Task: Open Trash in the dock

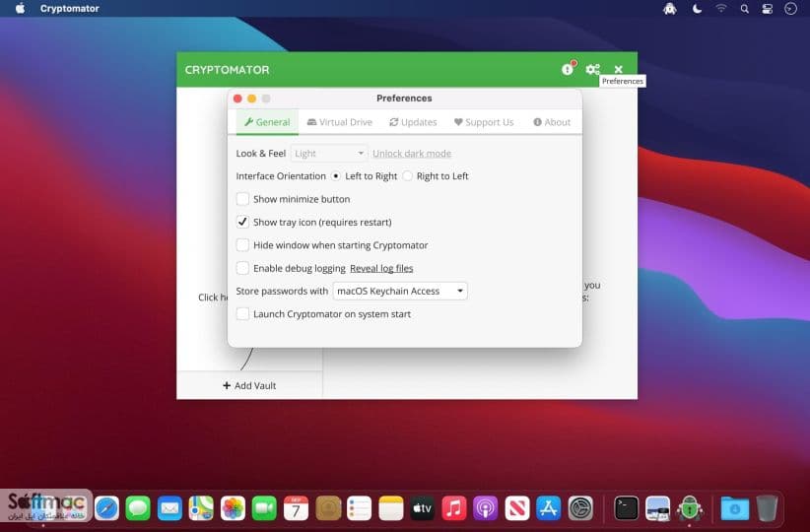Action: 767,507
